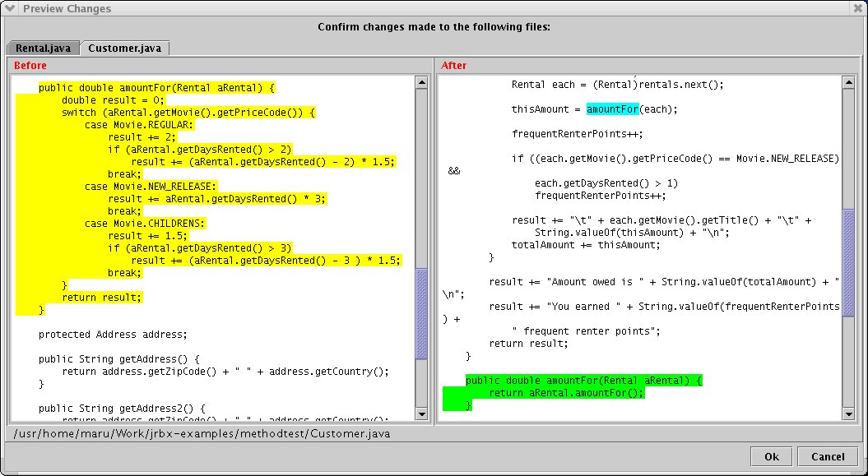Click the 'result += aRental.getDaysRented() * 3;' line
The image size is (868, 476).
(217, 199)
